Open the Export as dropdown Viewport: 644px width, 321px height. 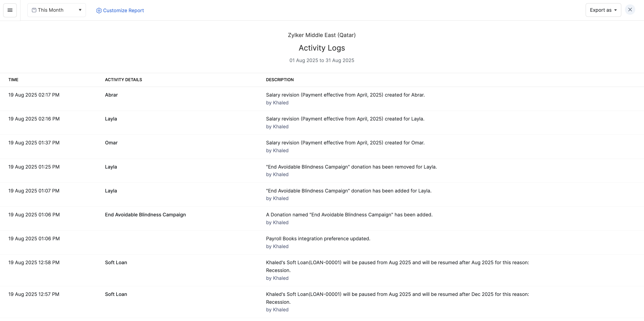[x=600, y=10]
